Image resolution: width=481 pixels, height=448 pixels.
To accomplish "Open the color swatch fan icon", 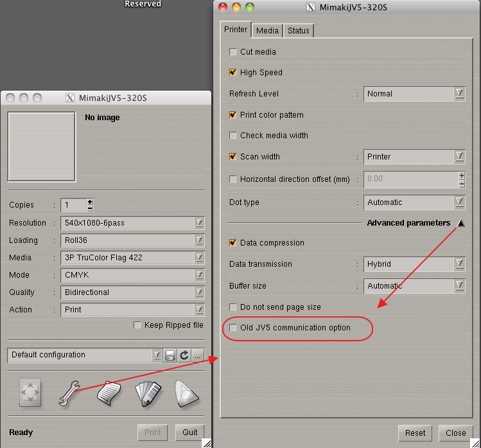I will (x=148, y=393).
